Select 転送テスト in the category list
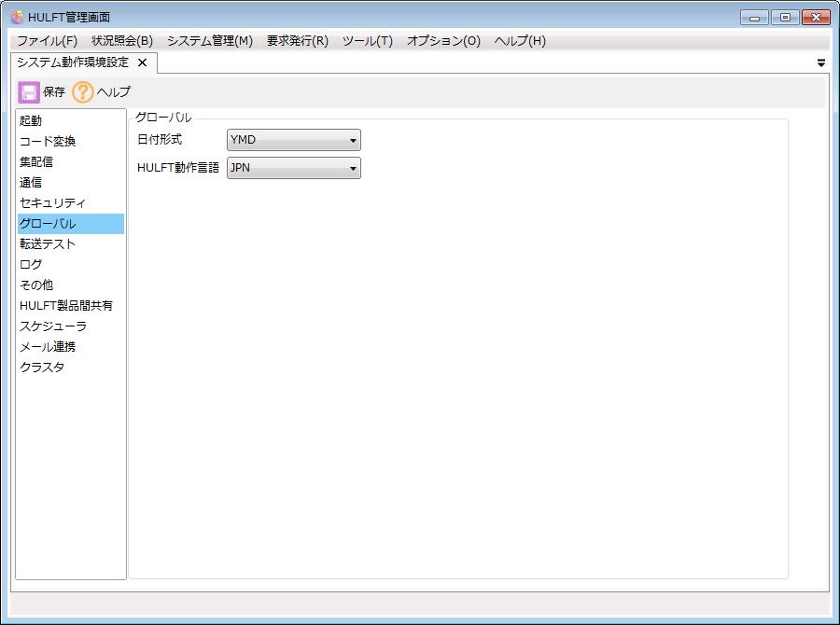The height and width of the screenshot is (625, 840). [71, 243]
